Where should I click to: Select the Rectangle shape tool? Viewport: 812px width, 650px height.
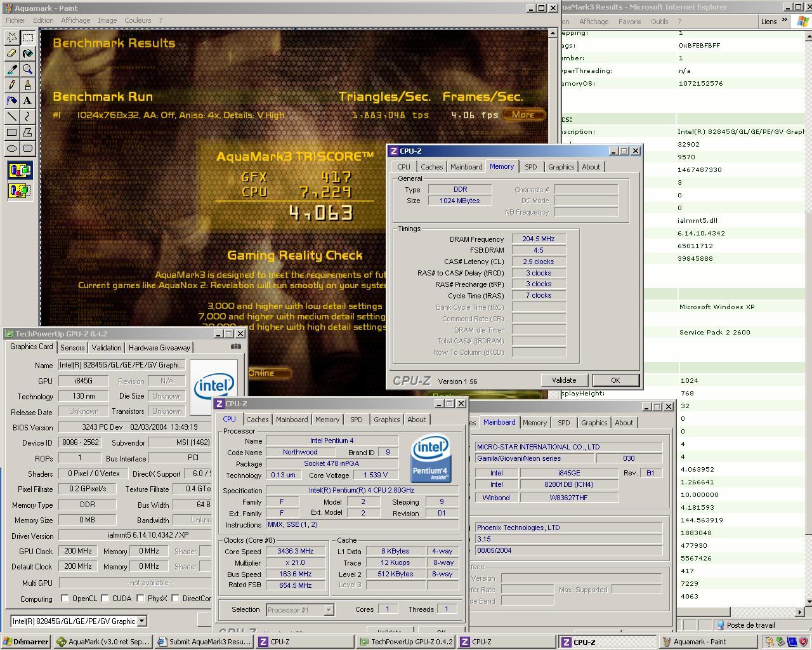click(11, 132)
